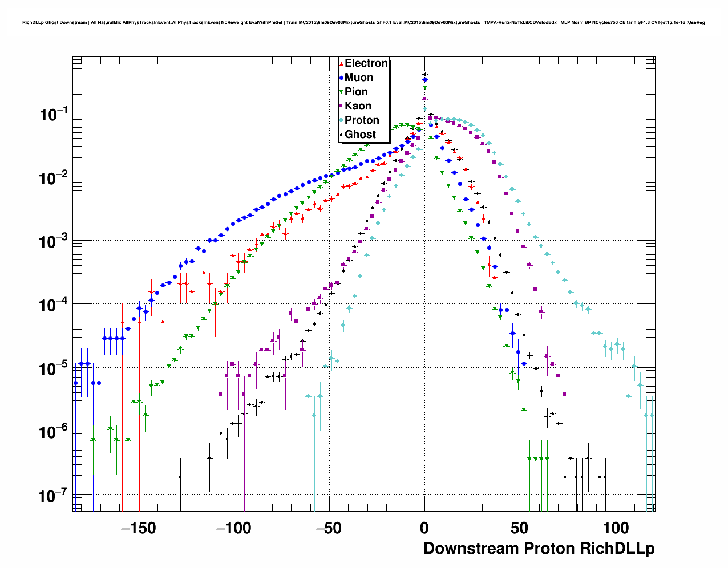Click the 10⁻⁷ y-axis tick label
Viewport: 728px width, 568px height.
[54, 496]
